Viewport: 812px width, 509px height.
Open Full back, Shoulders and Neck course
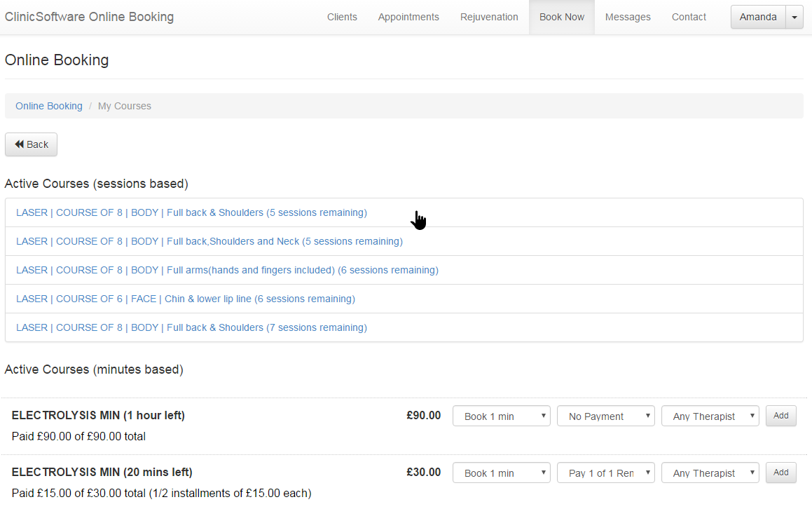209,241
